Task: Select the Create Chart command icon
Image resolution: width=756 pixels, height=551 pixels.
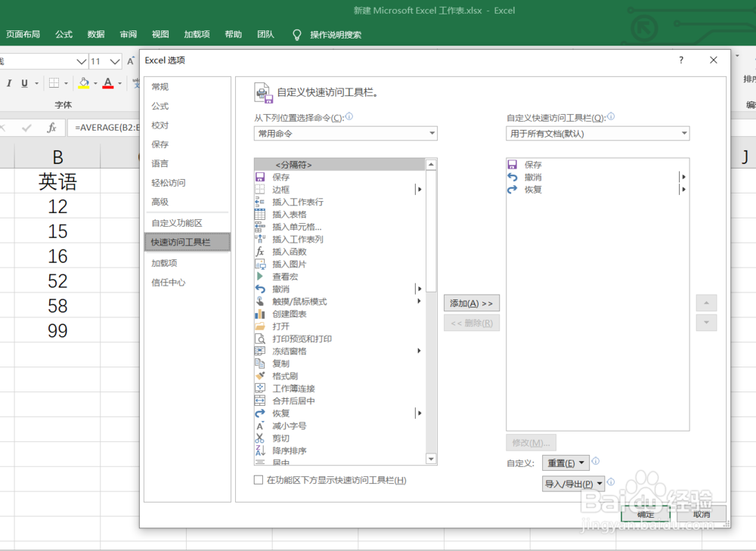Action: point(260,314)
